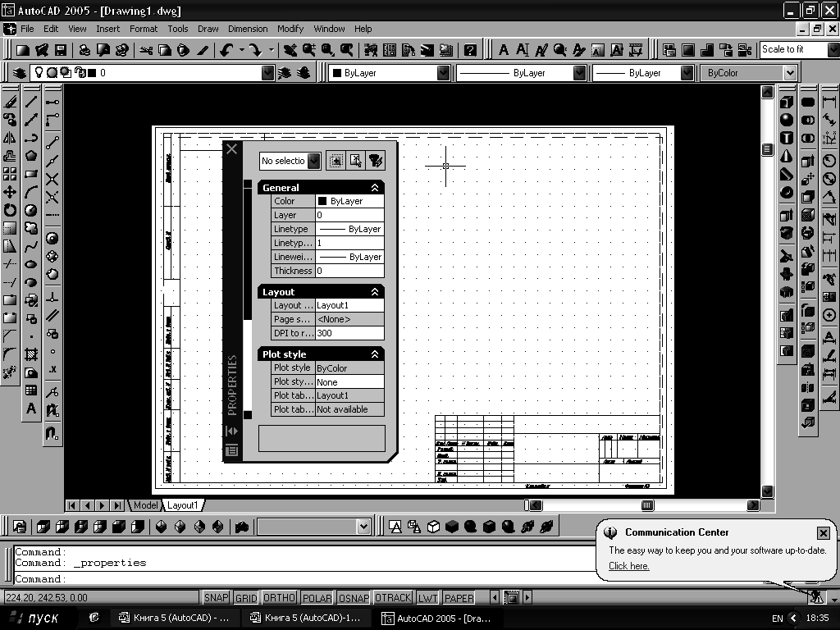Viewport: 840px width, 630px height.
Task: Select the Hatch draw tool
Action: point(31,354)
